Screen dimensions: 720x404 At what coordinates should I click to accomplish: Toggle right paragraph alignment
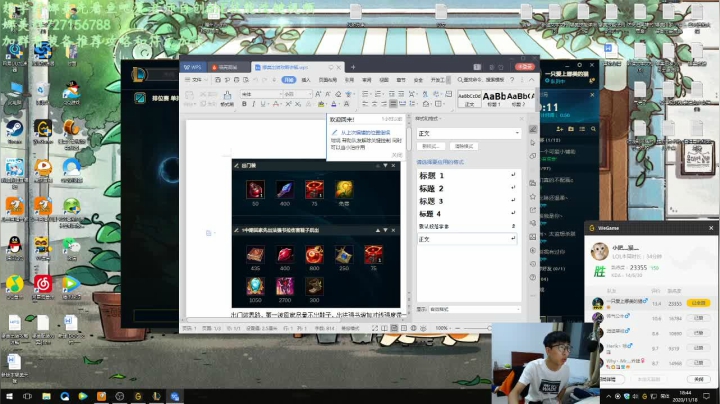click(x=384, y=104)
